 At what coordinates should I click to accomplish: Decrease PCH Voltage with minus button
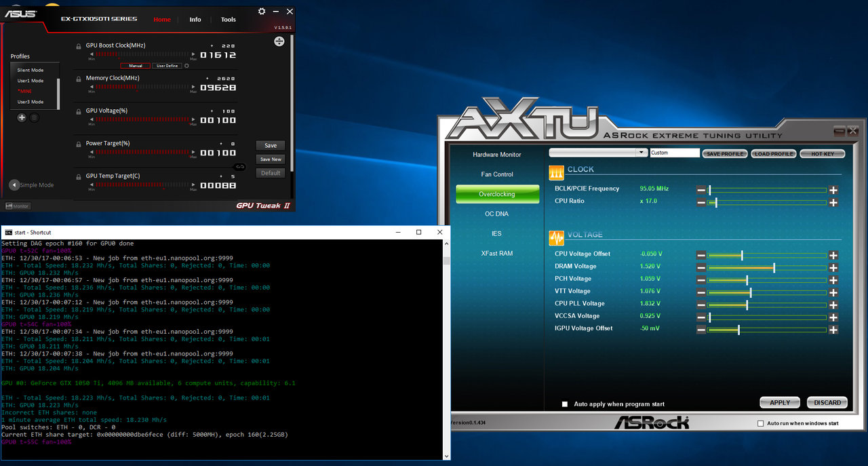701,280
